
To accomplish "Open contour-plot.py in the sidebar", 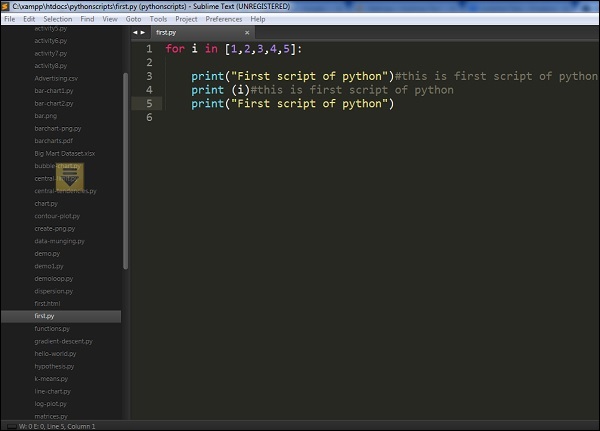I will click(x=57, y=216).
